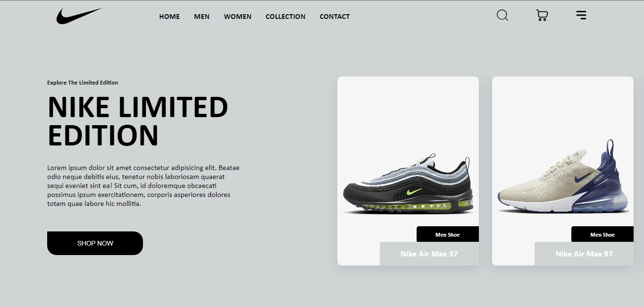The image size is (644, 307).
Task: Go to the HOME nav link
Action: pos(169,17)
